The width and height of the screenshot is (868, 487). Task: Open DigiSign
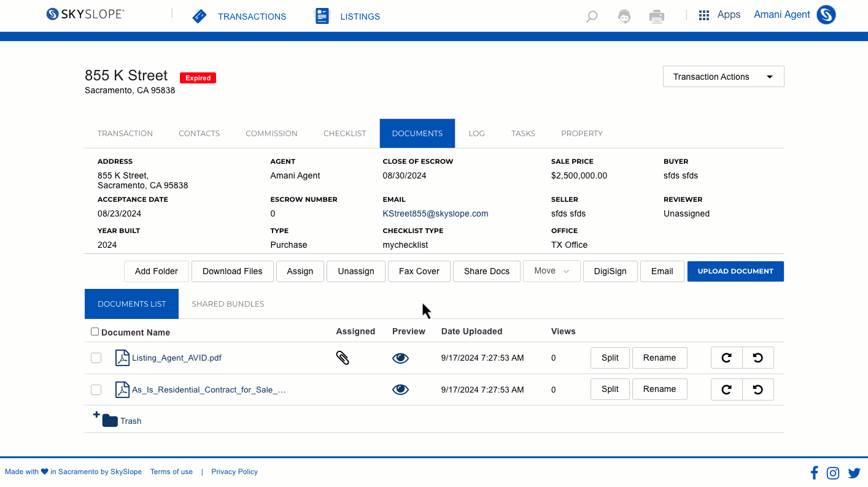point(610,271)
